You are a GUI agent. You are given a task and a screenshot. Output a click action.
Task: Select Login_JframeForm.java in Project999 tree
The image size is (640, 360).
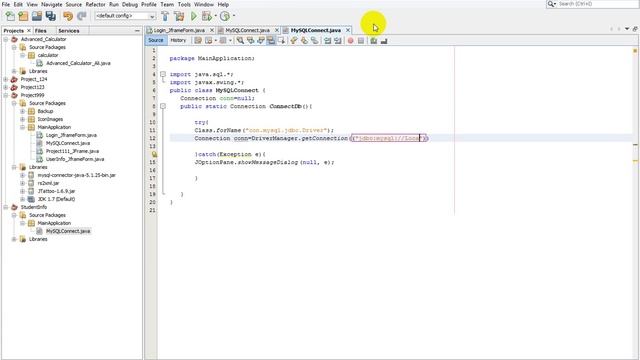click(x=71, y=135)
